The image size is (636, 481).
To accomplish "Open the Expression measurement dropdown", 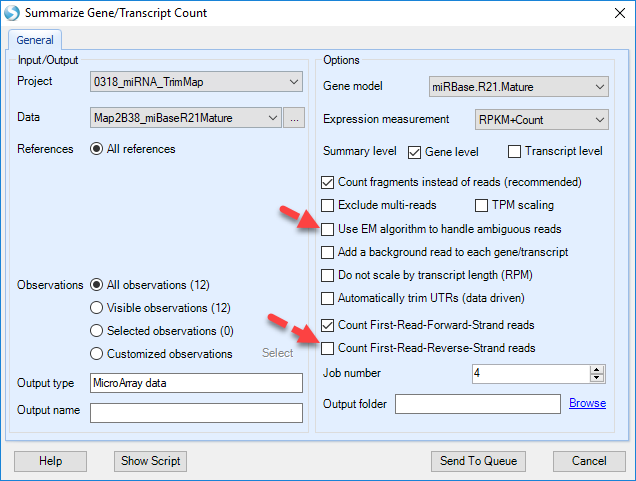I will [541, 120].
